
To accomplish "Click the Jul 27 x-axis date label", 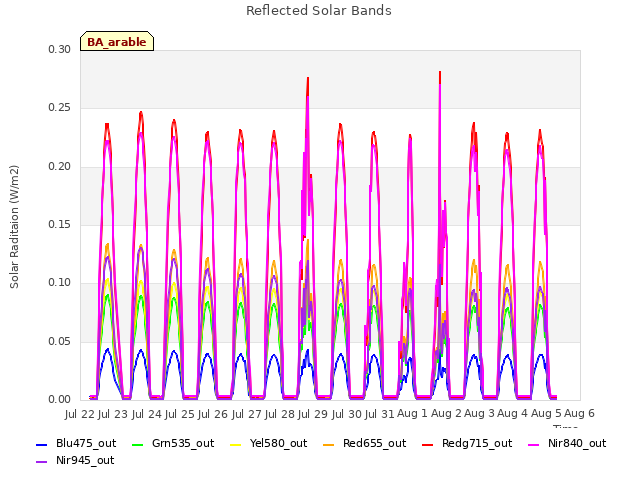I will point(247,414).
